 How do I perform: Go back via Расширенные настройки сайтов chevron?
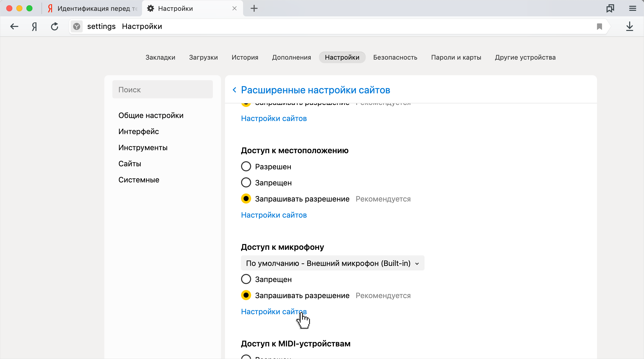(x=235, y=90)
